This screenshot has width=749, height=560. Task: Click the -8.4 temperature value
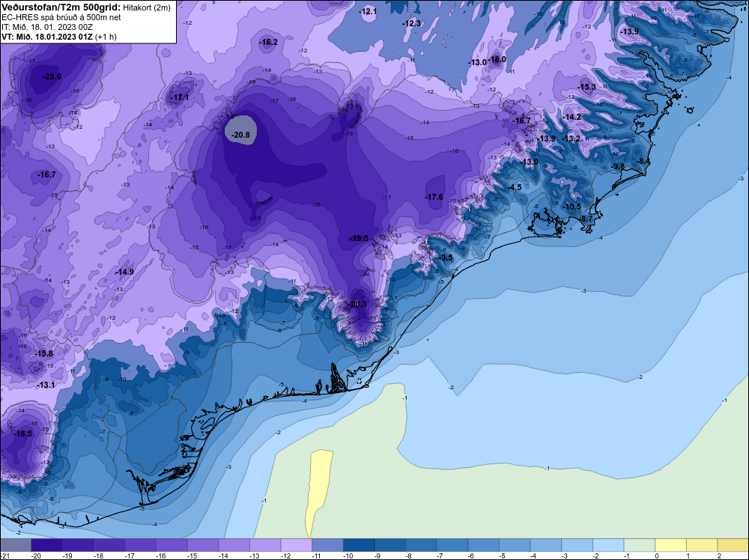[x=643, y=162]
